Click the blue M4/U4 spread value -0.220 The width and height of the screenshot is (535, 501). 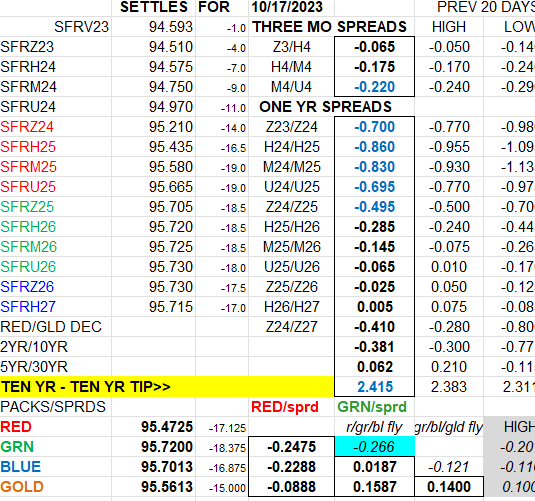tap(374, 87)
